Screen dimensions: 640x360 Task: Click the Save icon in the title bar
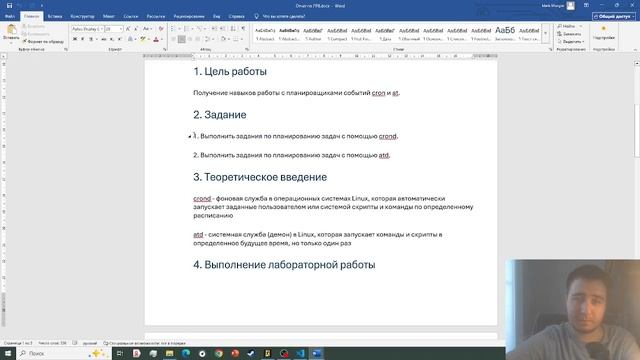click(x=9, y=5)
